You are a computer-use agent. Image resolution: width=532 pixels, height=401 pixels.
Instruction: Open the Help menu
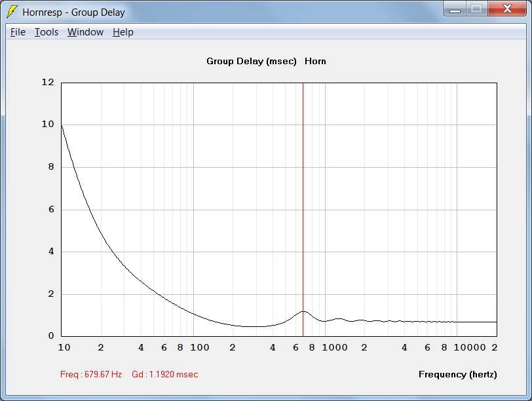point(123,32)
